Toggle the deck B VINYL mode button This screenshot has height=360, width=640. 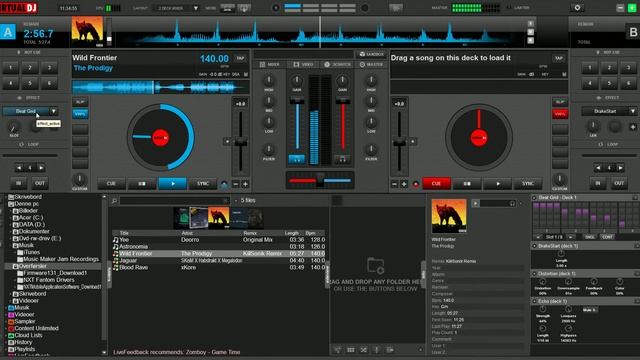tap(560, 114)
